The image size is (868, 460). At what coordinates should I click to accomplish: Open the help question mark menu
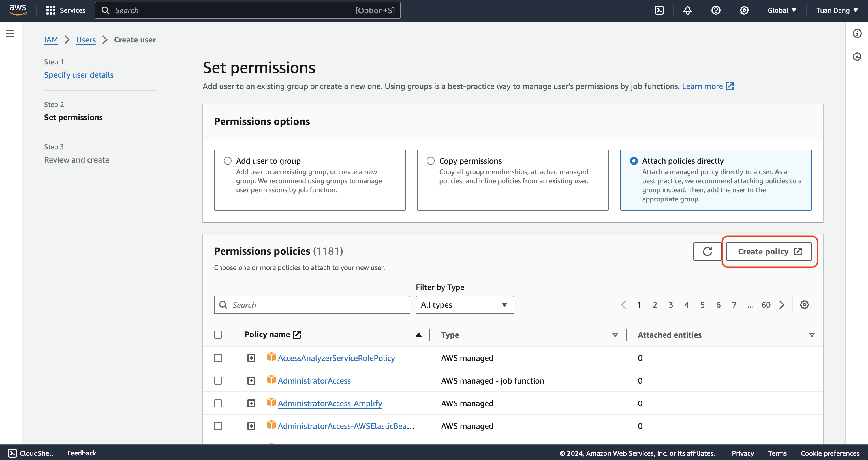pyautogui.click(x=716, y=10)
